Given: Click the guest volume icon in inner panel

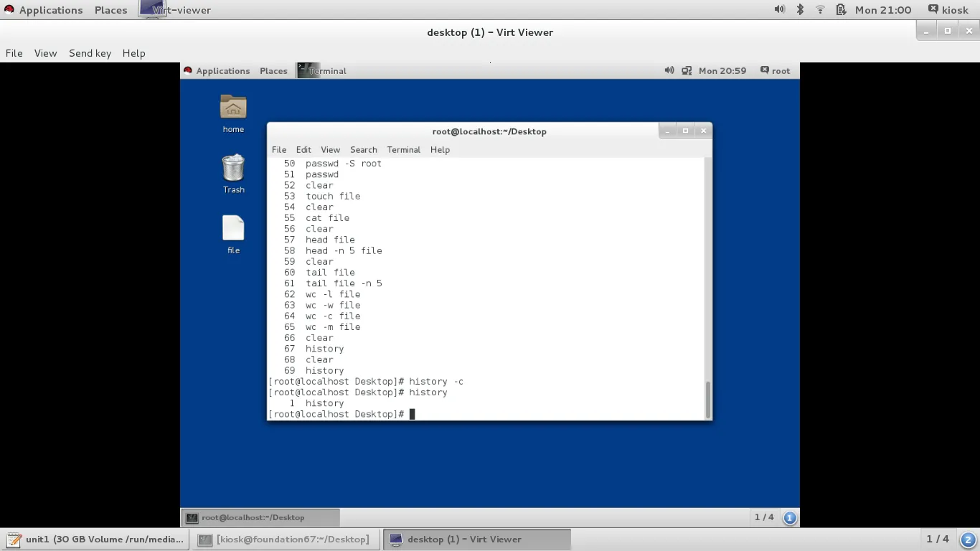Looking at the screenshot, I should (x=669, y=70).
